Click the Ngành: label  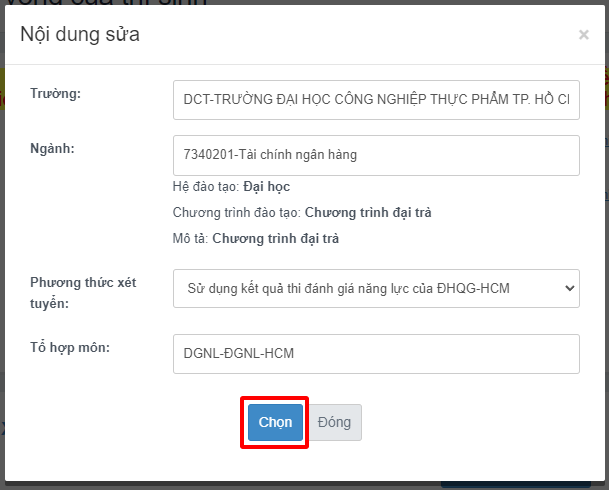52,148
